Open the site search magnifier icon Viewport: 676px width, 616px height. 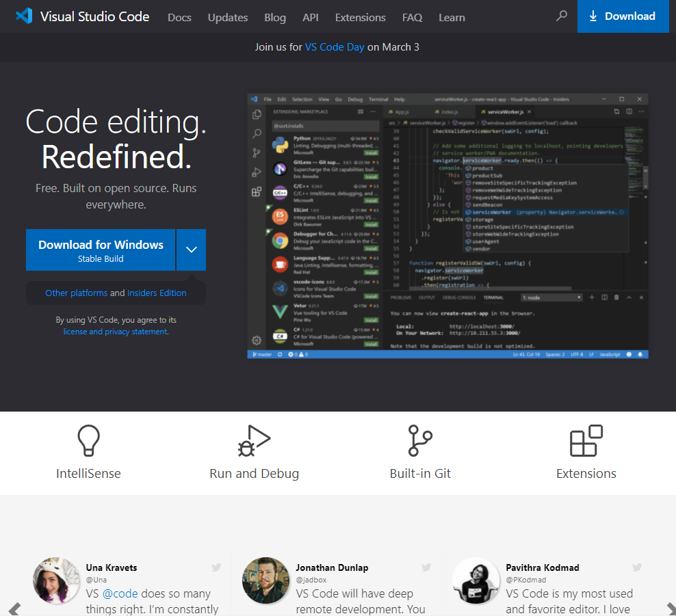561,16
